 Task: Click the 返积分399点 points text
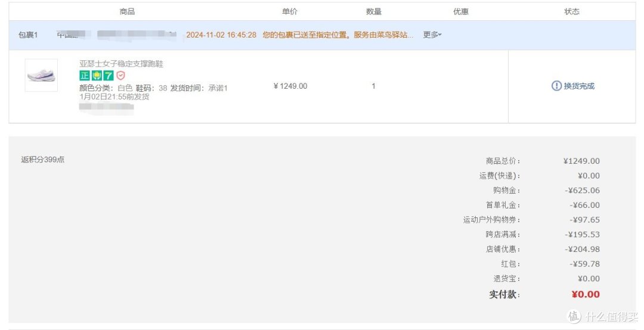coord(43,159)
